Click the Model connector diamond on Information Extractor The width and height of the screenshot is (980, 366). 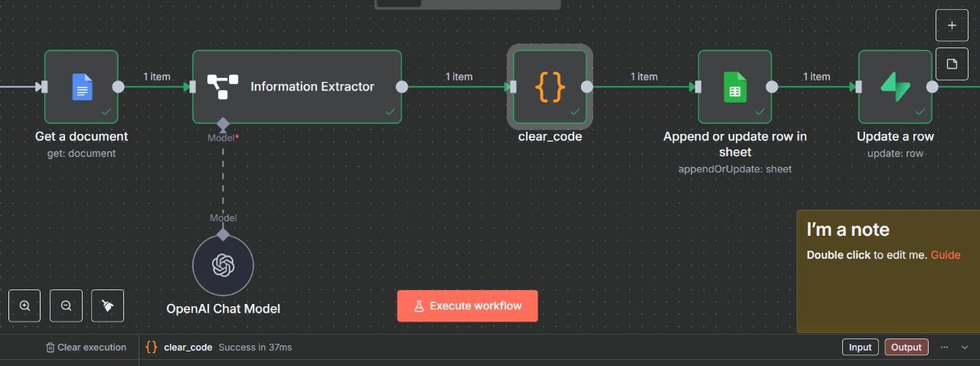223,124
